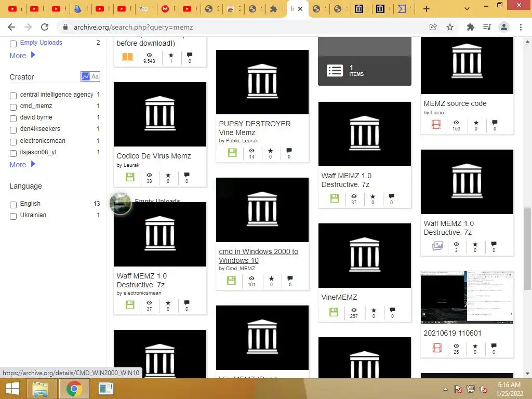Check the electronicsmean creator checkbox
Image resolution: width=532 pixels, height=399 pixels.
click(x=13, y=142)
